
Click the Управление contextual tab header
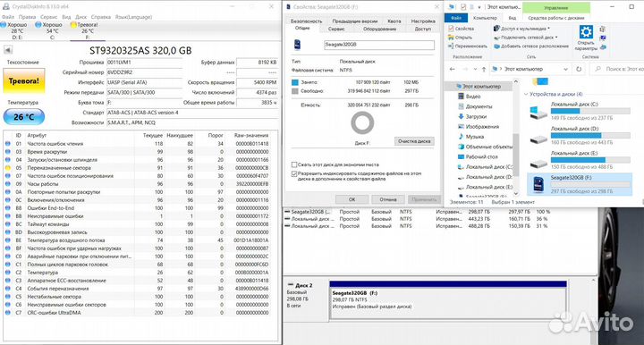pyautogui.click(x=555, y=7)
